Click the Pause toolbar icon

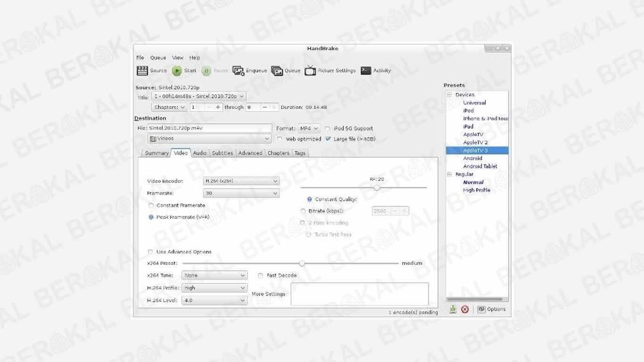206,71
